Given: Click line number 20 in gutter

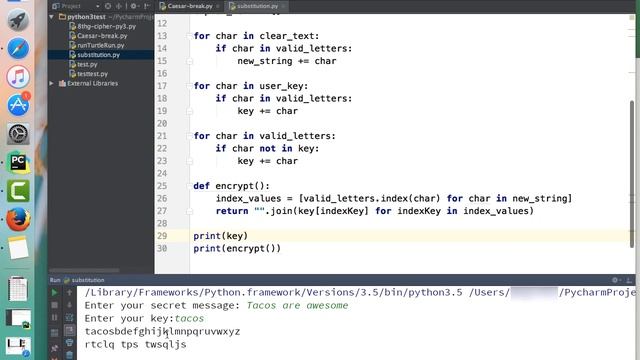Looking at the screenshot, I should [x=162, y=124].
